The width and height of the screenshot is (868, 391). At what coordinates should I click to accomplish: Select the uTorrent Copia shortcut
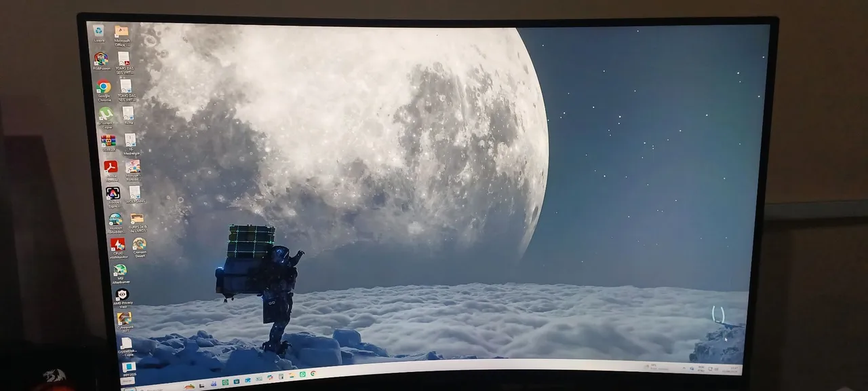[106, 116]
